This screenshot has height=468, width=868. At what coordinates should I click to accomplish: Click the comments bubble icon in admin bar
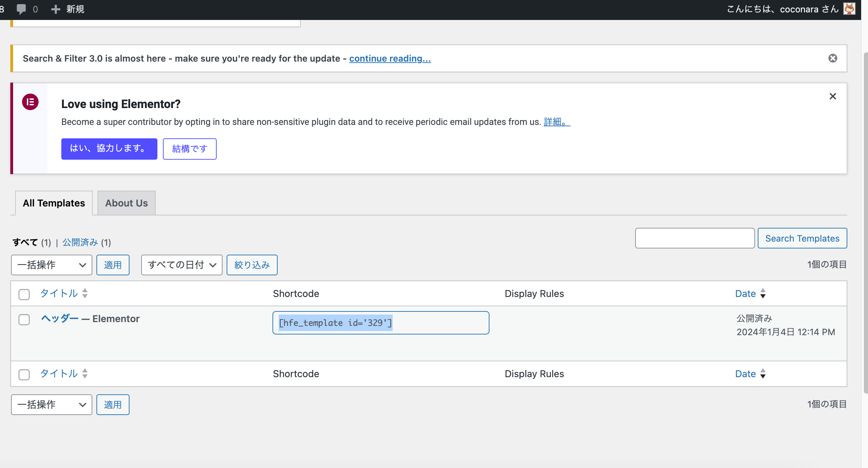pos(21,9)
